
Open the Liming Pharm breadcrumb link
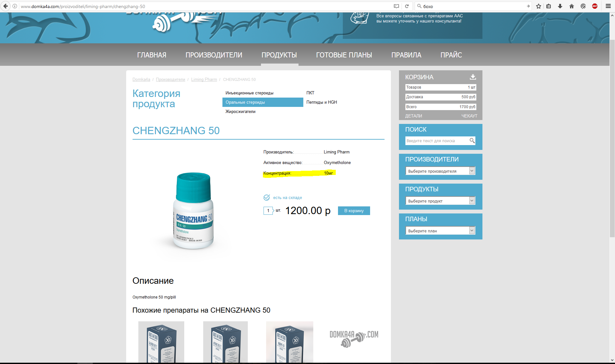click(x=204, y=79)
